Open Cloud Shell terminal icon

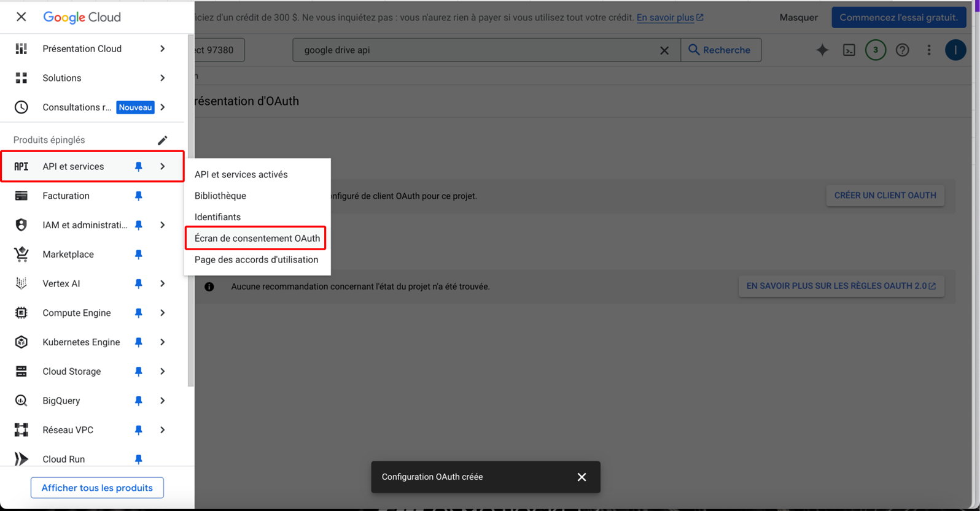tap(849, 50)
